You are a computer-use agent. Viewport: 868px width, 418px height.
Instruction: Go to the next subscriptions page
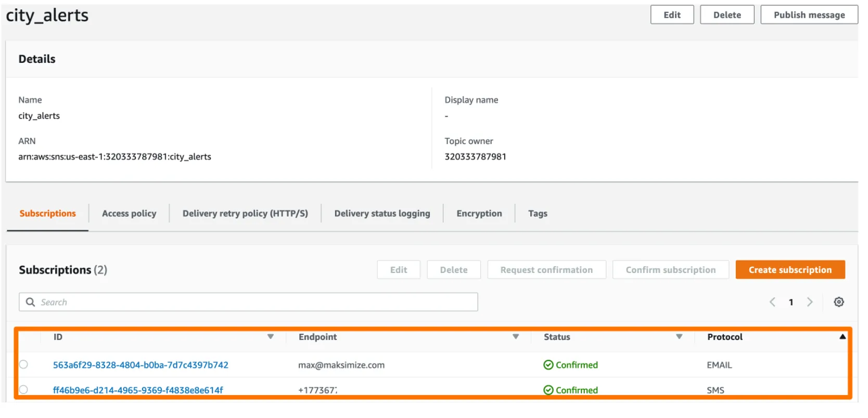pos(809,302)
